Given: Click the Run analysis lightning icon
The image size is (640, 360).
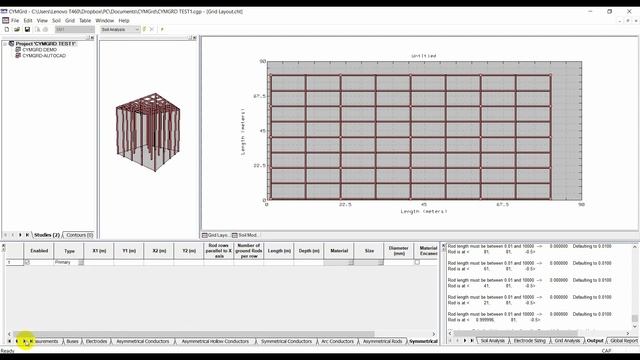Looking at the screenshot, I should 144,29.
